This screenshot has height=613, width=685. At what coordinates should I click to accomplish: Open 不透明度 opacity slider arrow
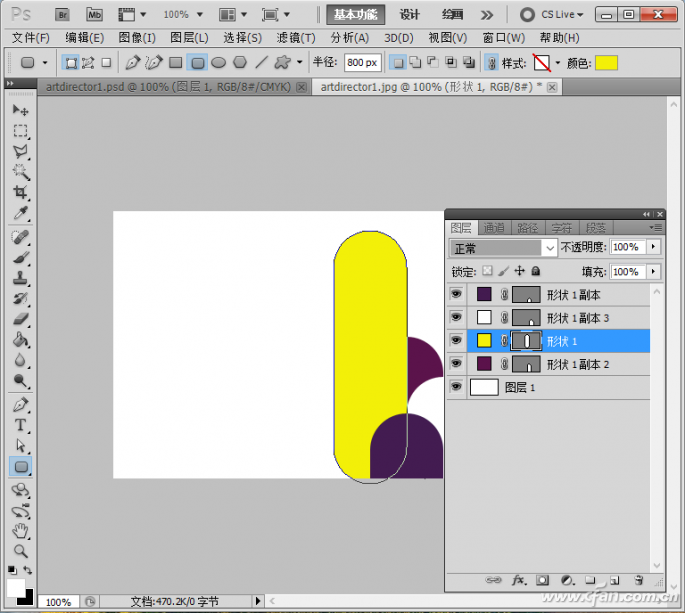[x=653, y=247]
